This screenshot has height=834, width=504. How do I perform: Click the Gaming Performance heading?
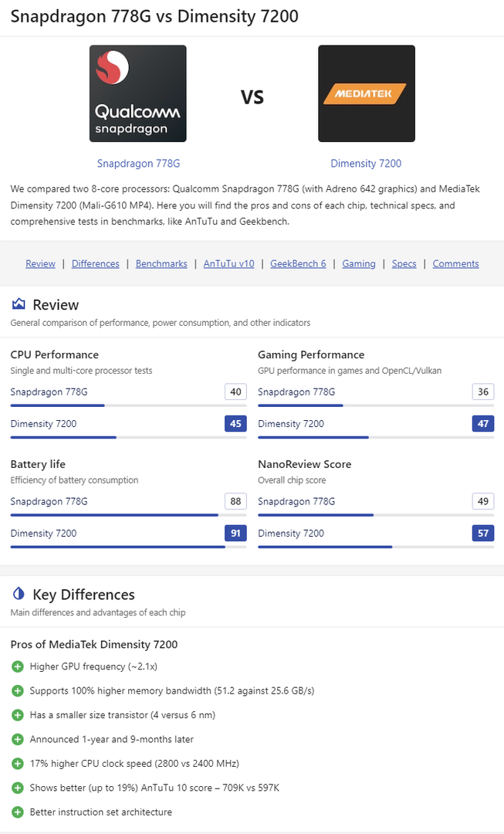click(311, 354)
